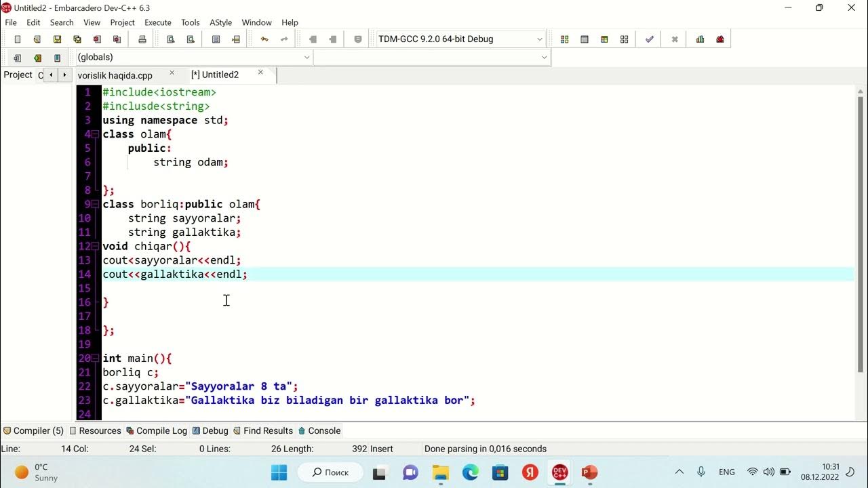Open the Resources bottom tab
Screen dimensions: 868x488
(94, 430)
